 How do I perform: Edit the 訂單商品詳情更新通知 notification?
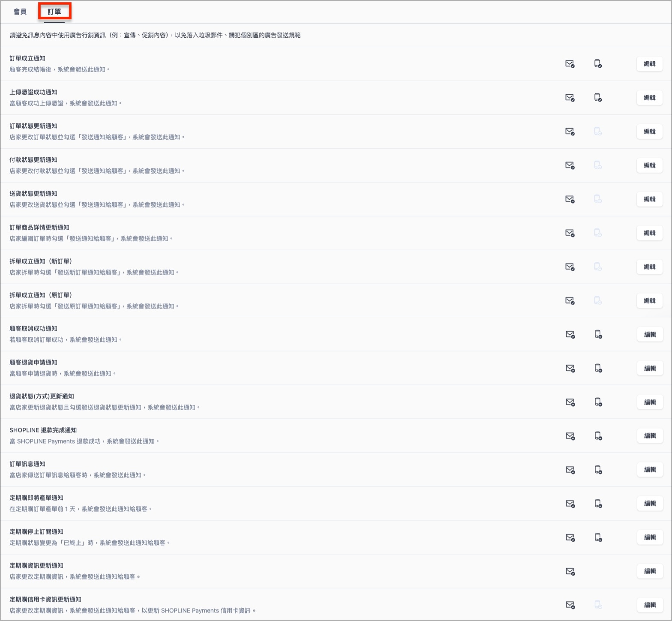(650, 233)
